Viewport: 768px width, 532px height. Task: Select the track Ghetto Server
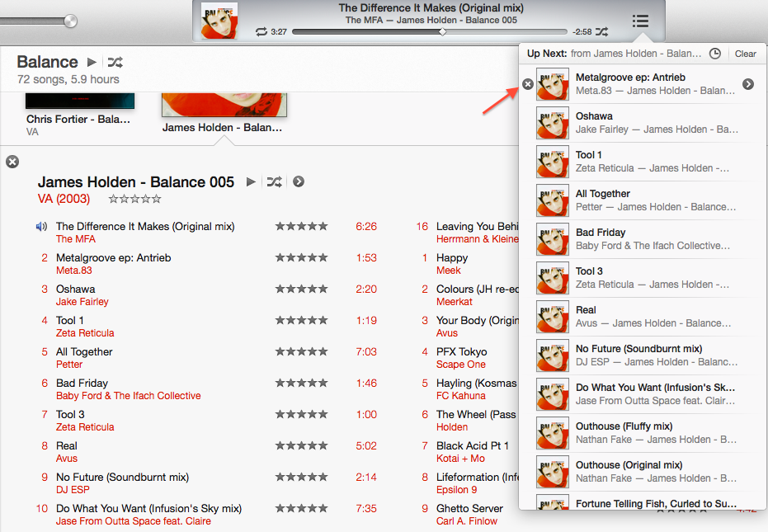click(x=469, y=508)
